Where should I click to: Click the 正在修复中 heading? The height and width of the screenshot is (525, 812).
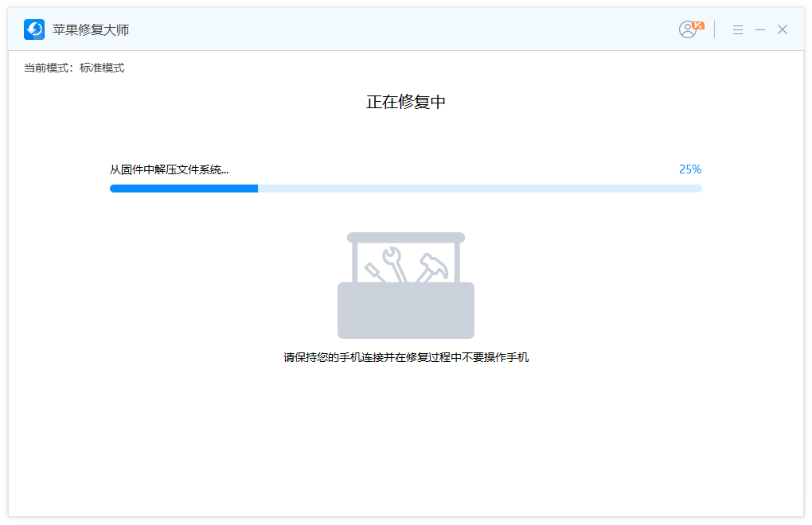(406, 102)
